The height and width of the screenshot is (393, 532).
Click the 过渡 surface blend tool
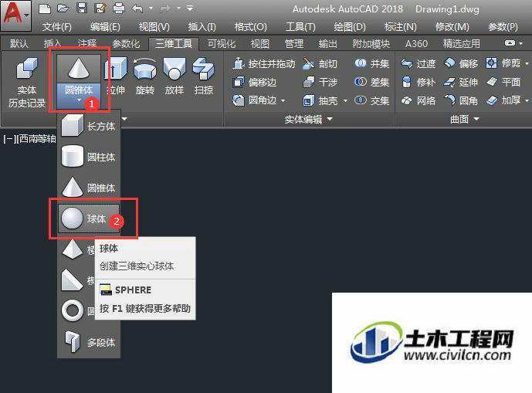point(418,64)
